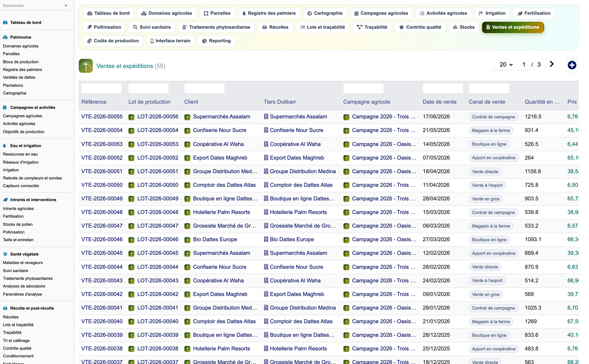Open the Cartographie tab
The width and height of the screenshot is (589, 364).
point(325,13)
